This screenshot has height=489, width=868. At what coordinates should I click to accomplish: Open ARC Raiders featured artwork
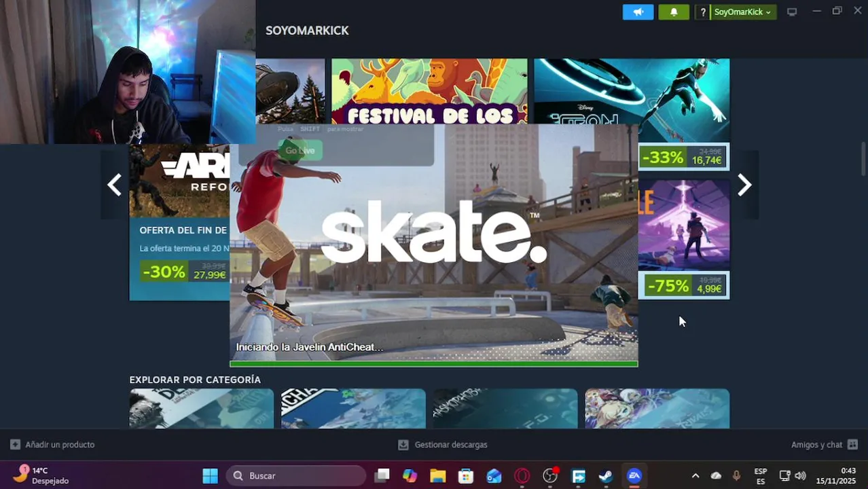tap(179, 181)
